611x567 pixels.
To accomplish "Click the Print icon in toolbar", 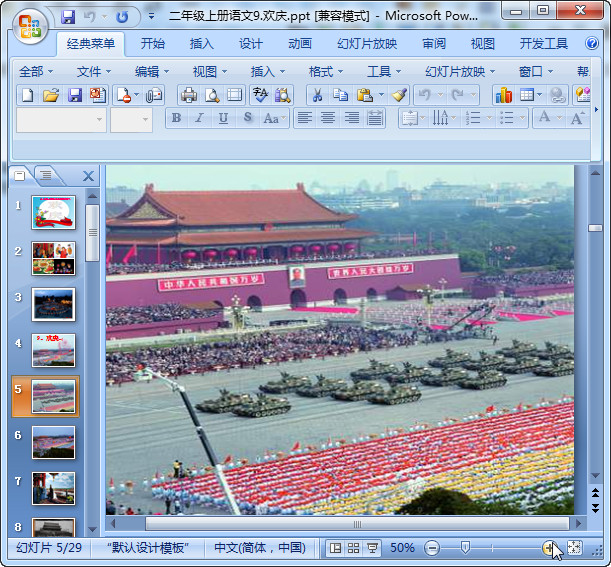I will [x=189, y=95].
